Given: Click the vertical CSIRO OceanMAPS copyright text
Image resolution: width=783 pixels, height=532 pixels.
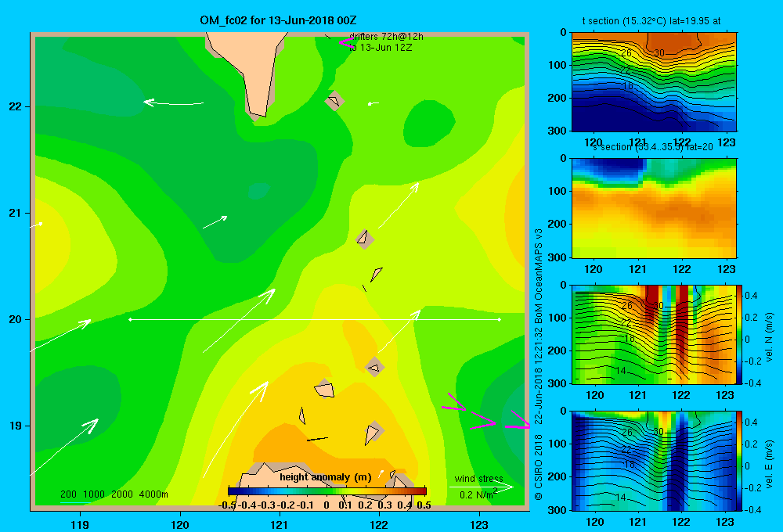Looking at the screenshot, I should 539,365.
